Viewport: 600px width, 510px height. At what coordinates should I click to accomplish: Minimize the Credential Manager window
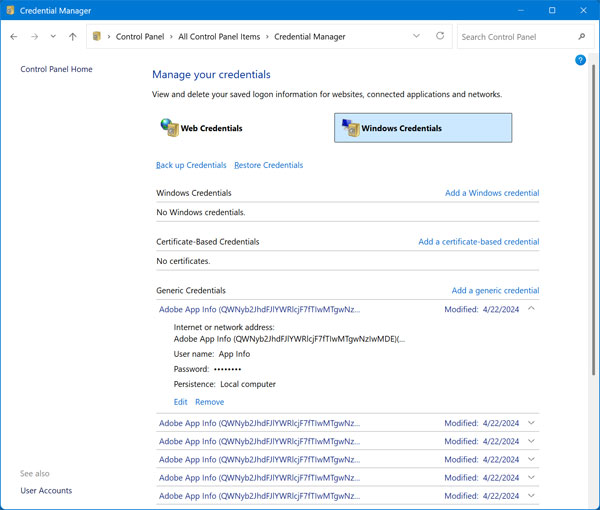tap(520, 10)
